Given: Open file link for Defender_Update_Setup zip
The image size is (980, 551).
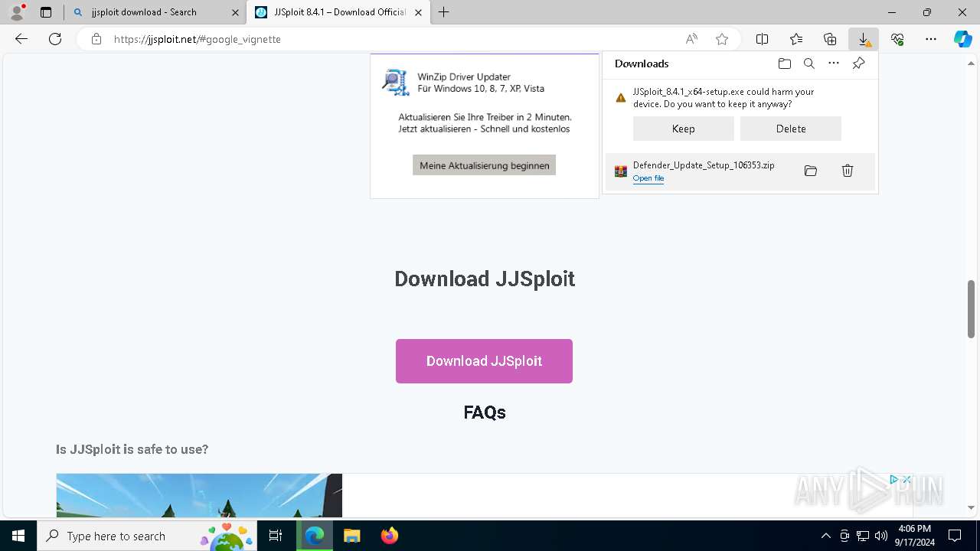Looking at the screenshot, I should point(648,178).
